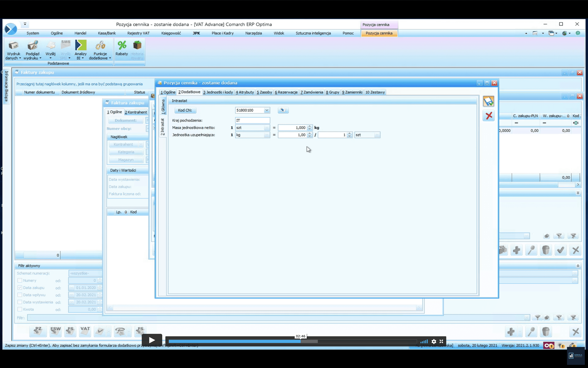The image size is (588, 368).
Task: Open Podgląd wydruku in the ribbon
Action: tap(32, 50)
